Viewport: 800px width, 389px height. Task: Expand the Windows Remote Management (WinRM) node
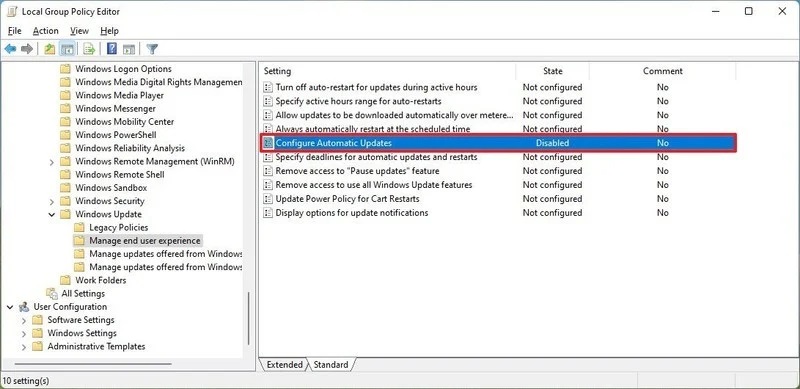point(52,162)
